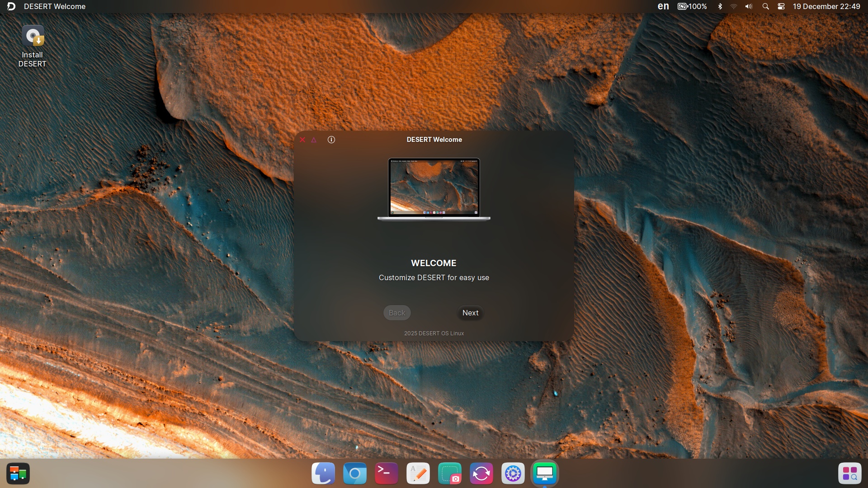Screen dimensions: 868x488
Task: Open the terminal from the dock
Action: click(x=387, y=474)
